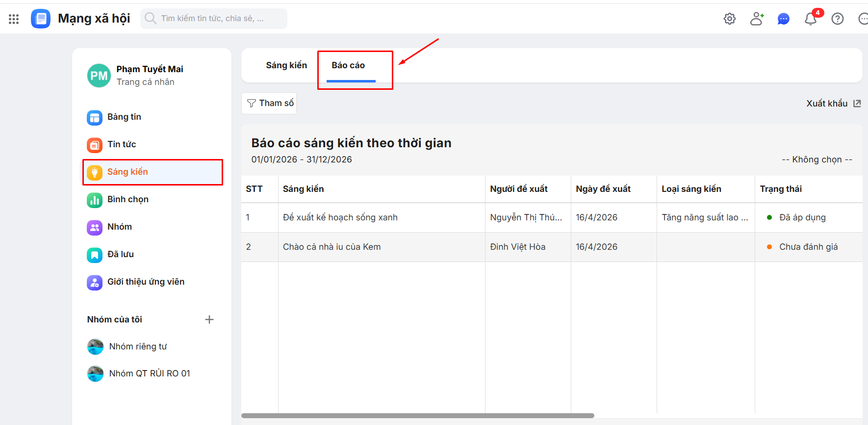Click Xuất khẩu export button
The width and height of the screenshot is (868, 425).
pos(833,104)
